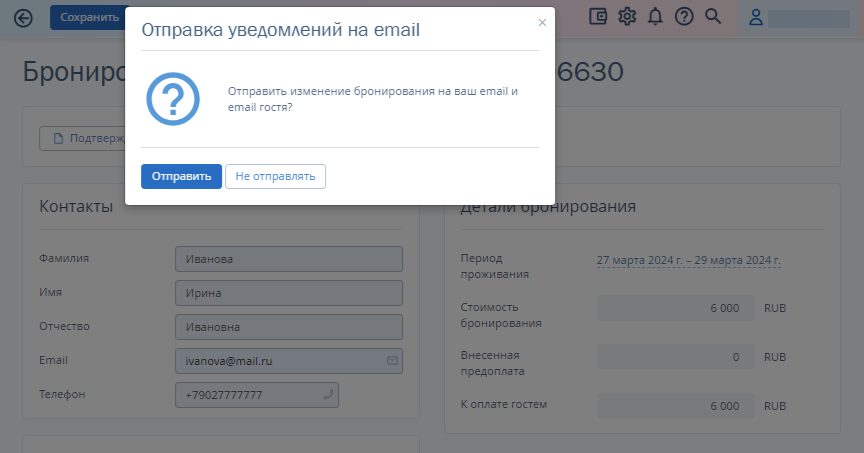
Task: Click the Отправить button
Action: pos(181,176)
